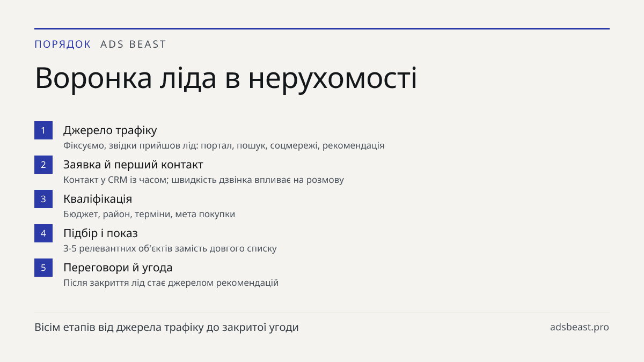Click the 'ПОРЯДОК' label

[x=63, y=45]
